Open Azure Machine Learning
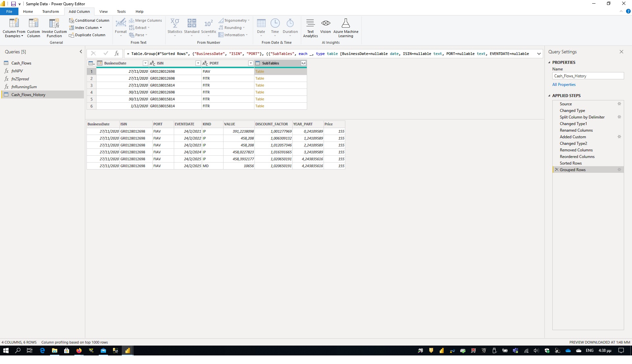The width and height of the screenshot is (632, 364). tap(346, 28)
